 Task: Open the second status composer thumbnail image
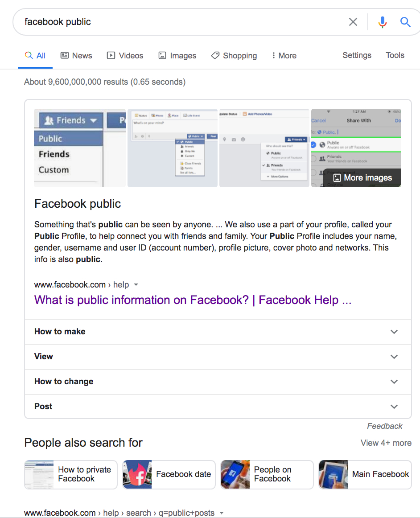click(x=173, y=148)
